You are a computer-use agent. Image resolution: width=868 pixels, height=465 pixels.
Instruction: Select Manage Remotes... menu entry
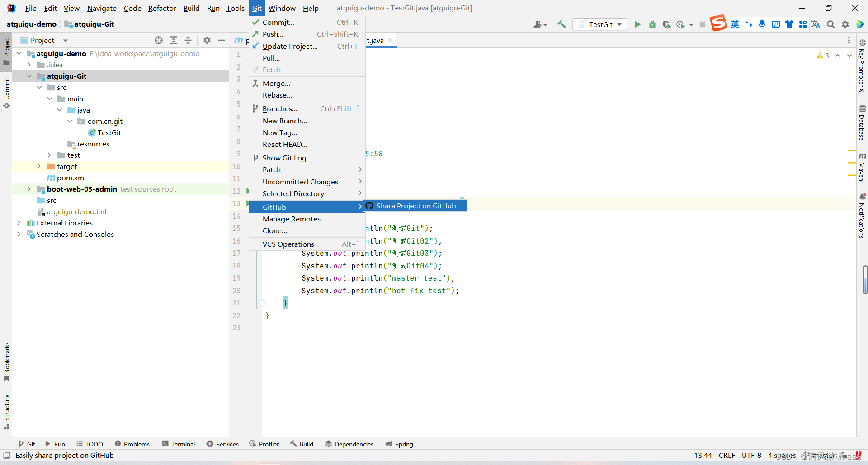coord(307,219)
